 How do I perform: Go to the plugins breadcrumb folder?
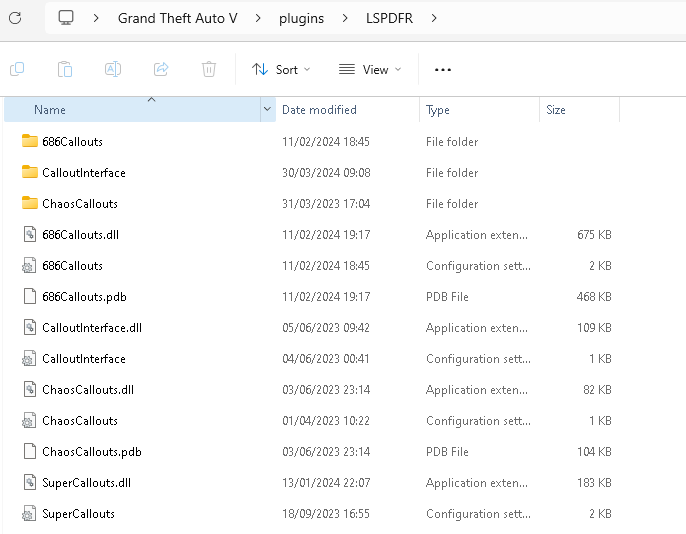tap(301, 18)
